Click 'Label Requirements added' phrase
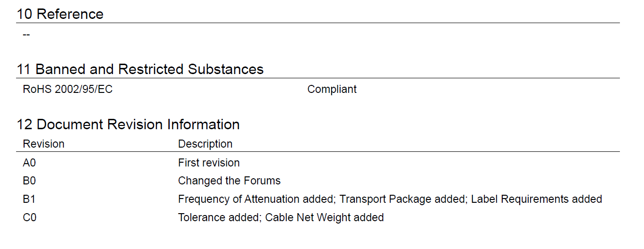 click(537, 199)
